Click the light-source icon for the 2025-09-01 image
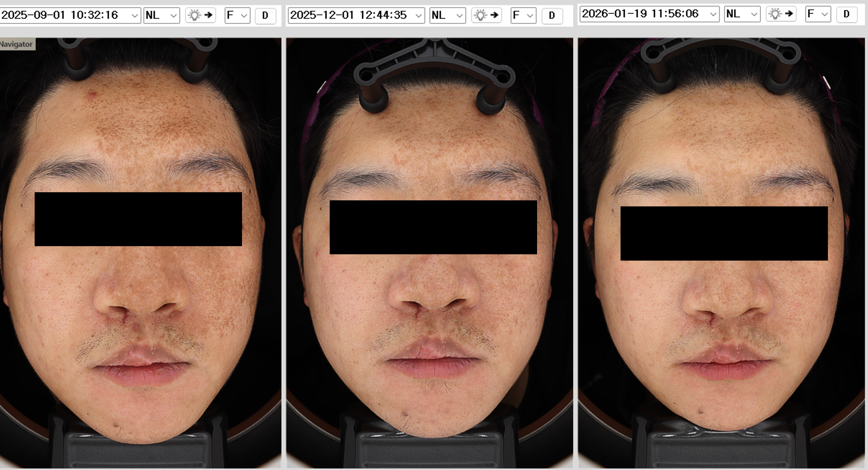The image size is (868, 470). click(x=200, y=15)
